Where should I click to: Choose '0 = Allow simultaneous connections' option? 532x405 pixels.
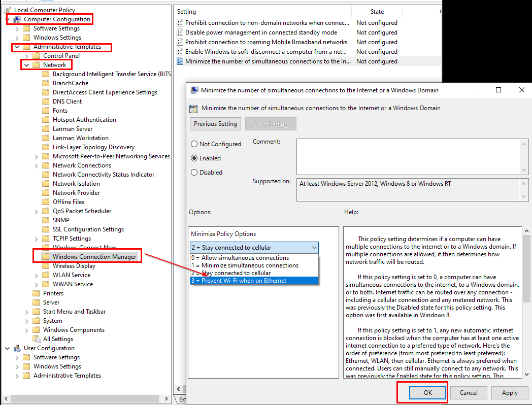(x=254, y=258)
